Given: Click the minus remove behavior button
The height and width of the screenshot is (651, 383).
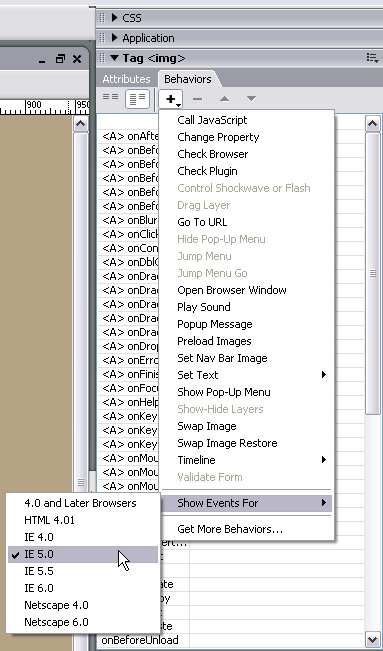Looking at the screenshot, I should click(x=197, y=99).
